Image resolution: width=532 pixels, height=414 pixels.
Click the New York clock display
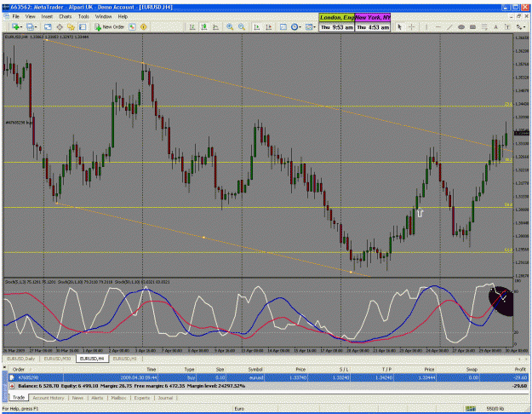(x=373, y=22)
